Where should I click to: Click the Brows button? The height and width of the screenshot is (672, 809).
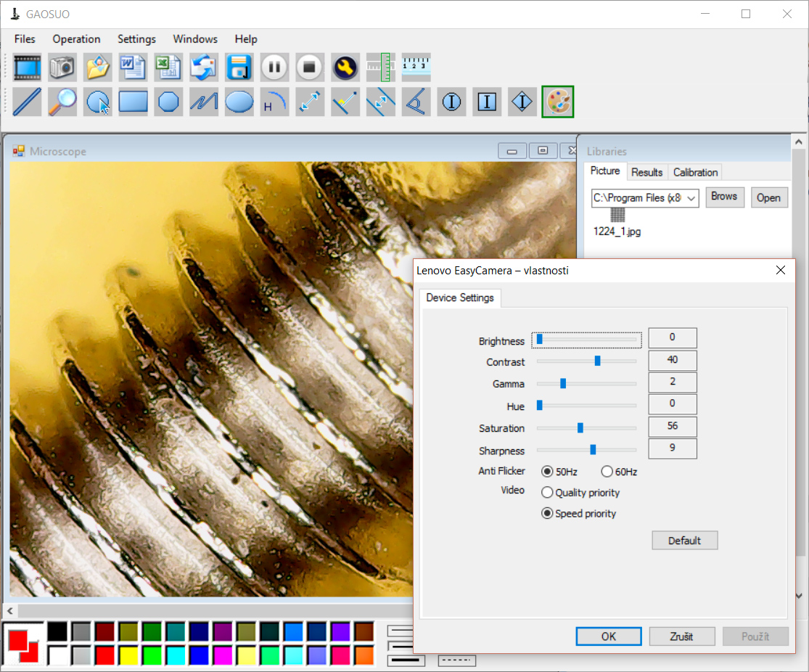pyautogui.click(x=724, y=197)
